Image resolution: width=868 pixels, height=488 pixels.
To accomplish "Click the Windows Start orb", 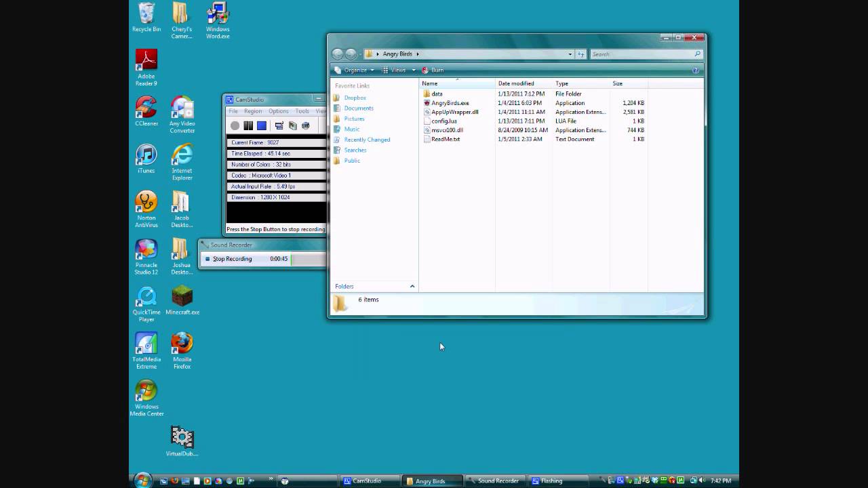I will point(142,480).
